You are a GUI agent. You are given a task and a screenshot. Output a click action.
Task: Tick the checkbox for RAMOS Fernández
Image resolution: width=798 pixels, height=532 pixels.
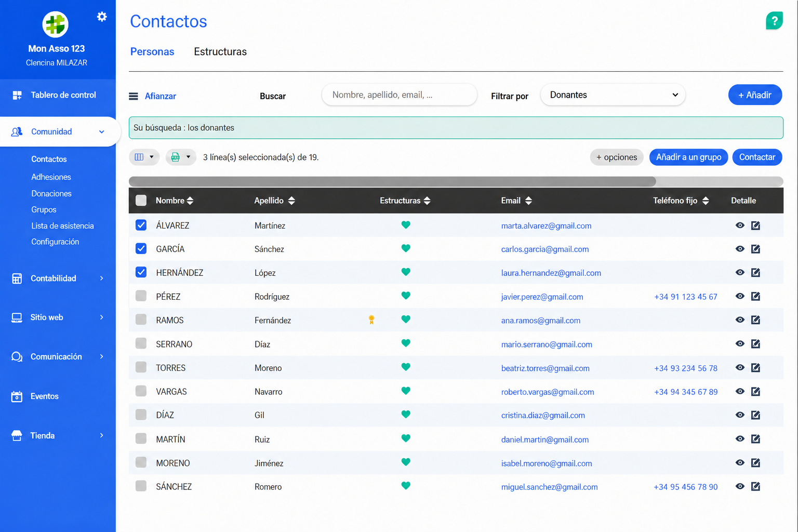point(141,320)
